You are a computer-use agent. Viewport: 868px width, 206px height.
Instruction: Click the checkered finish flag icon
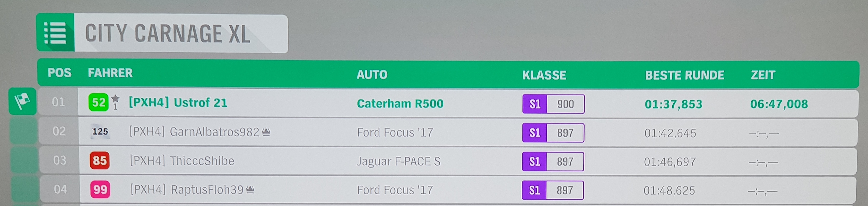[x=22, y=101]
